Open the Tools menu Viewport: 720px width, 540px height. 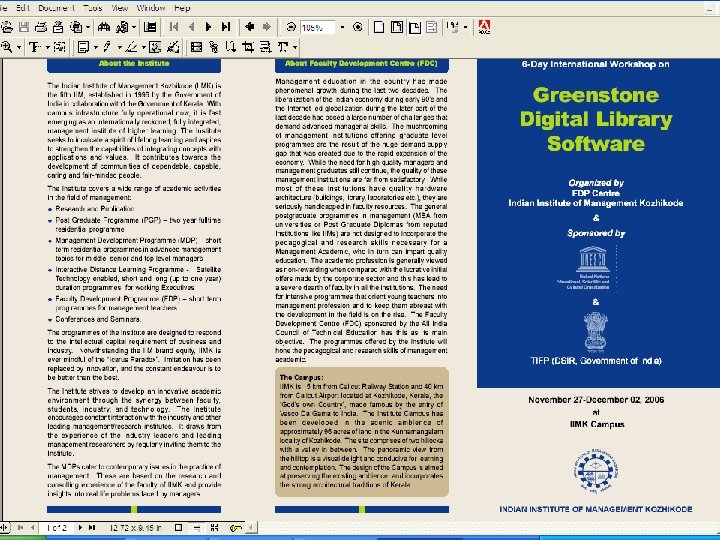93,8
